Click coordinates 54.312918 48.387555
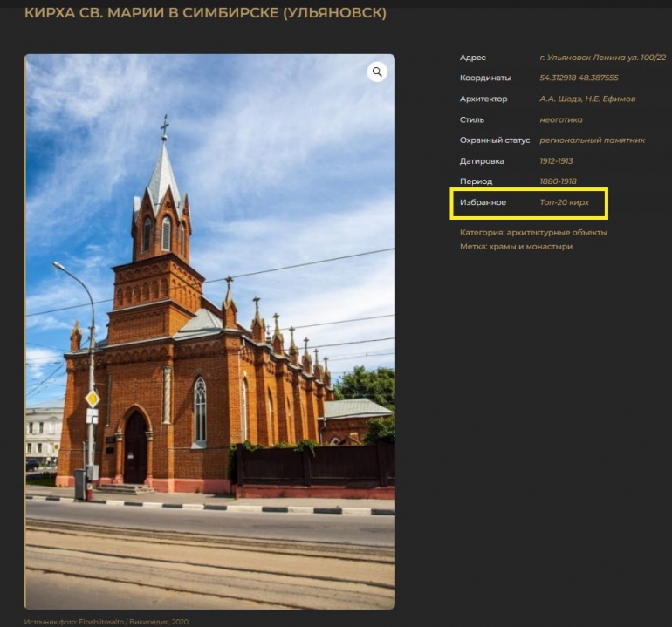672x627 pixels. click(579, 78)
